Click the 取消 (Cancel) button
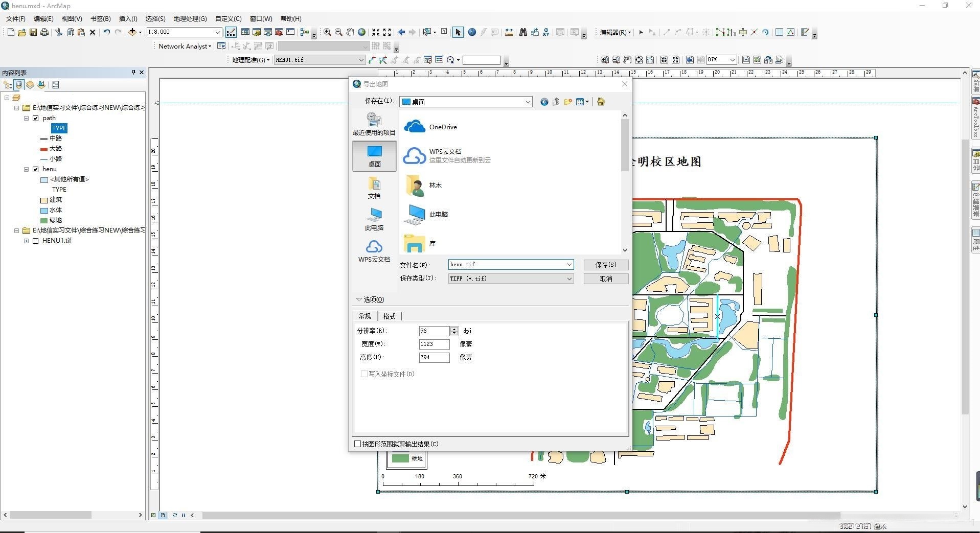 (606, 279)
